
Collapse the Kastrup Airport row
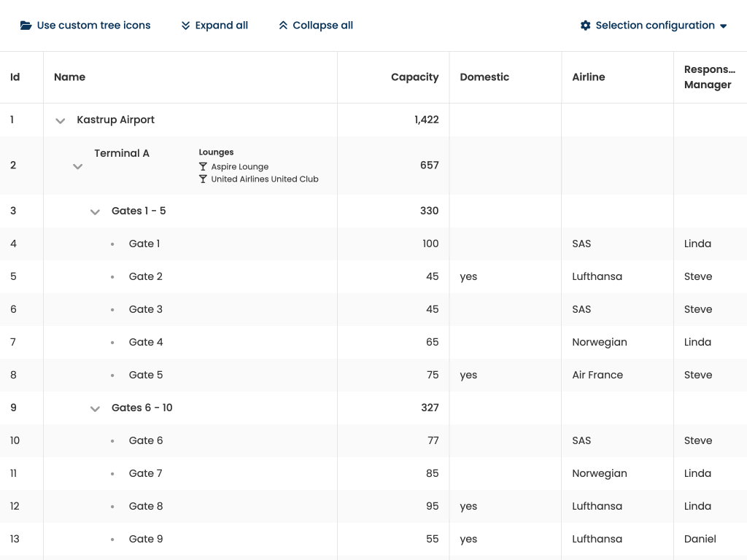pos(61,121)
